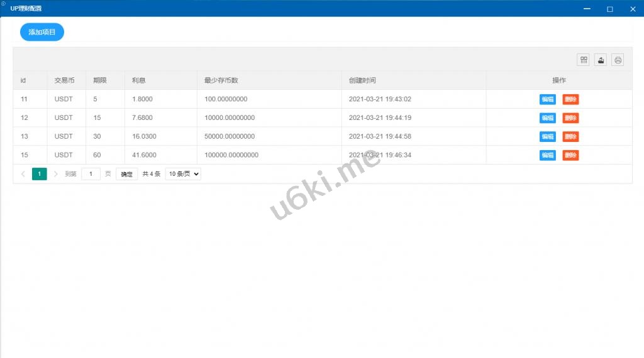The image size is (644, 358).
Task: Select page 1 in pagination
Action: point(39,174)
